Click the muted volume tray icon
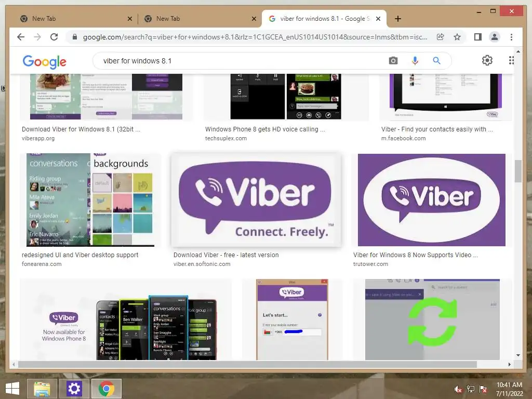The width and height of the screenshot is (532, 399). coord(458,389)
